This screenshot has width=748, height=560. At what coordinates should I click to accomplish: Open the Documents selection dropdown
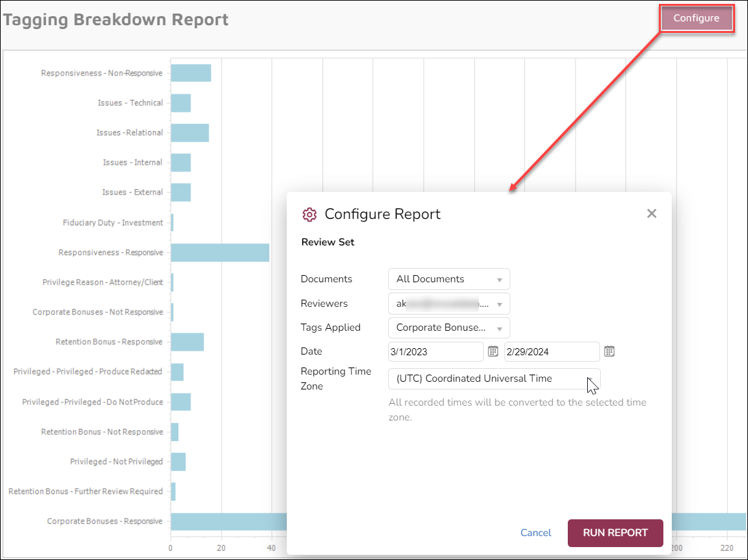tap(448, 278)
